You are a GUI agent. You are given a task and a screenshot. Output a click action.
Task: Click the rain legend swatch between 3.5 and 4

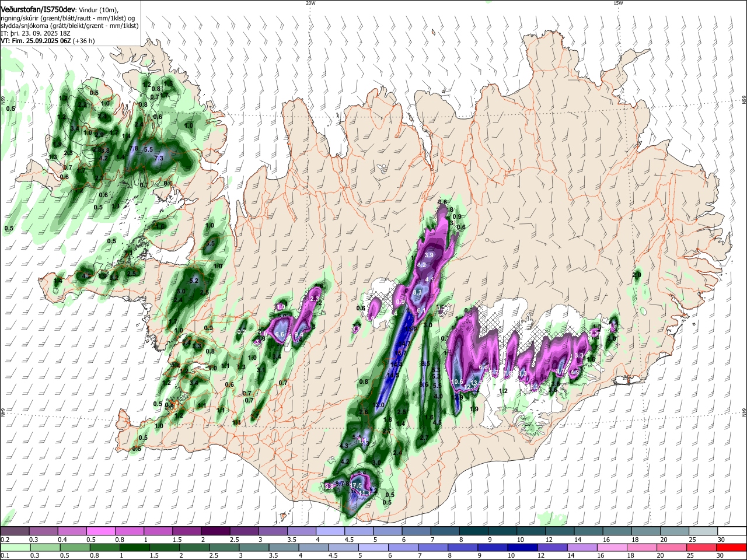(x=284, y=547)
